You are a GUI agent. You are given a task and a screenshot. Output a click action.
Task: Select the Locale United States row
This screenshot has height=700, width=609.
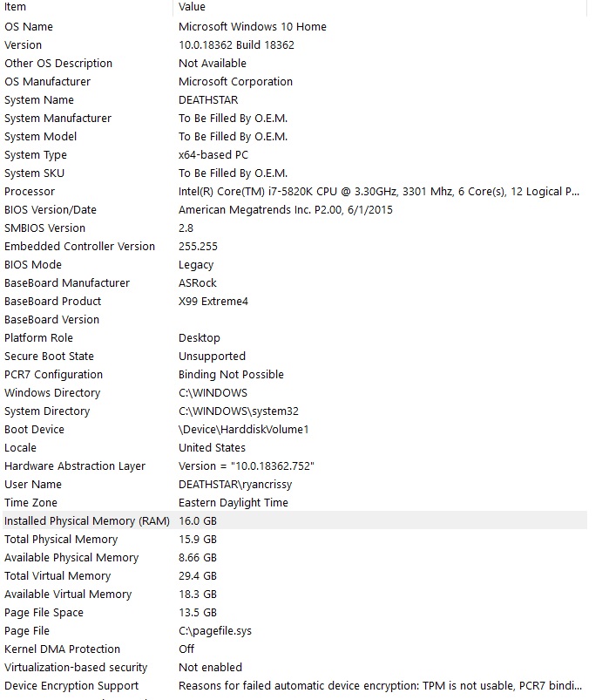click(x=294, y=448)
